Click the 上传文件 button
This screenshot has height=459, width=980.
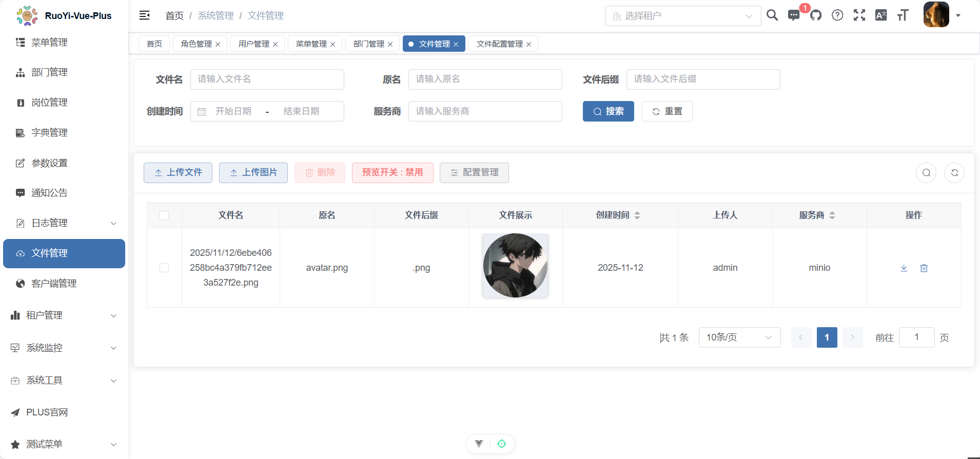178,173
